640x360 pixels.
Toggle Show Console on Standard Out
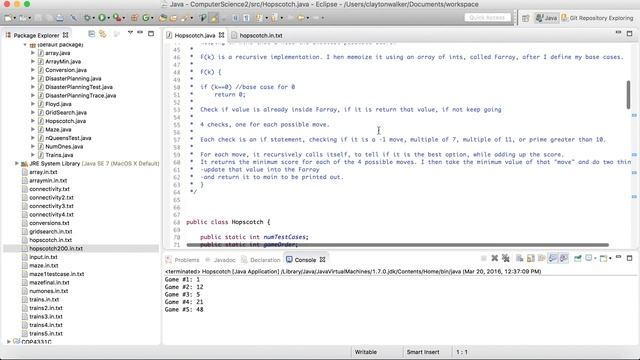[553, 258]
